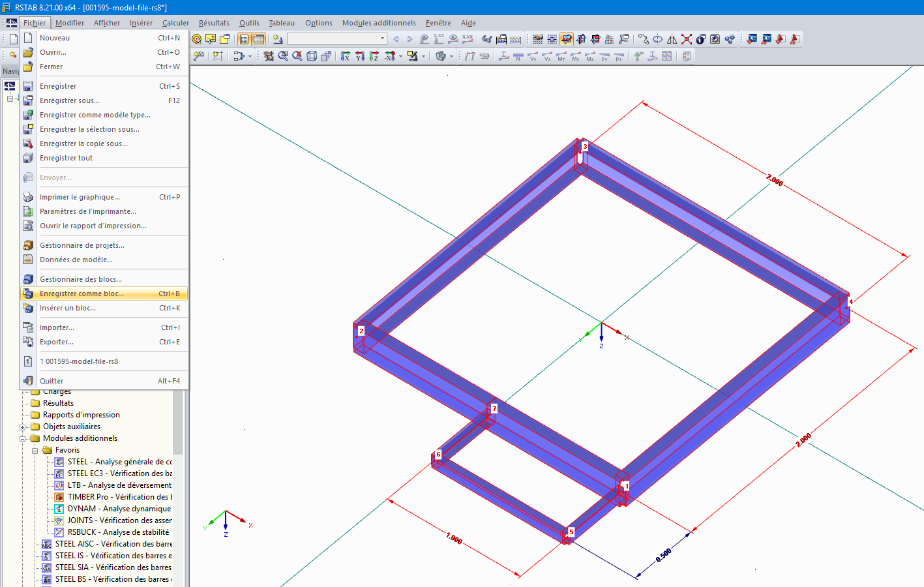The image size is (924, 587).
Task: Select Exporter... menu entry
Action: (104, 342)
